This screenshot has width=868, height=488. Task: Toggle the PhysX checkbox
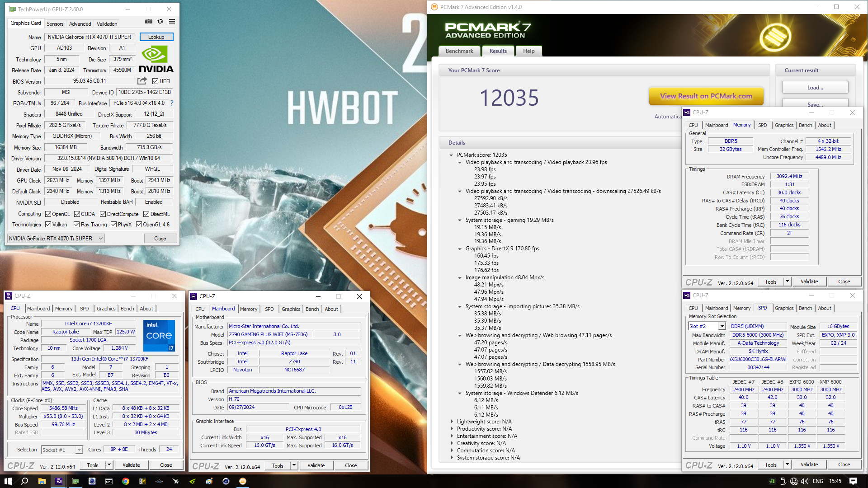click(x=114, y=225)
